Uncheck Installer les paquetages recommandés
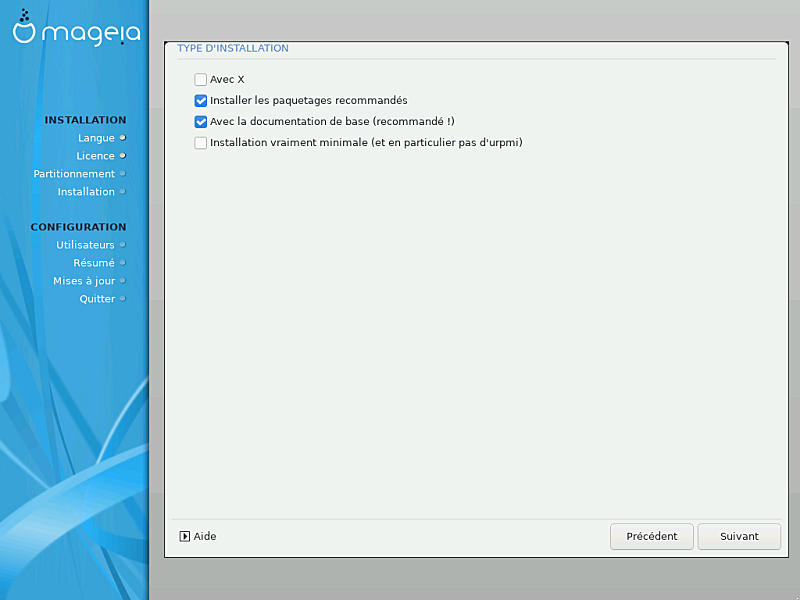This screenshot has height=600, width=800. 201,100
